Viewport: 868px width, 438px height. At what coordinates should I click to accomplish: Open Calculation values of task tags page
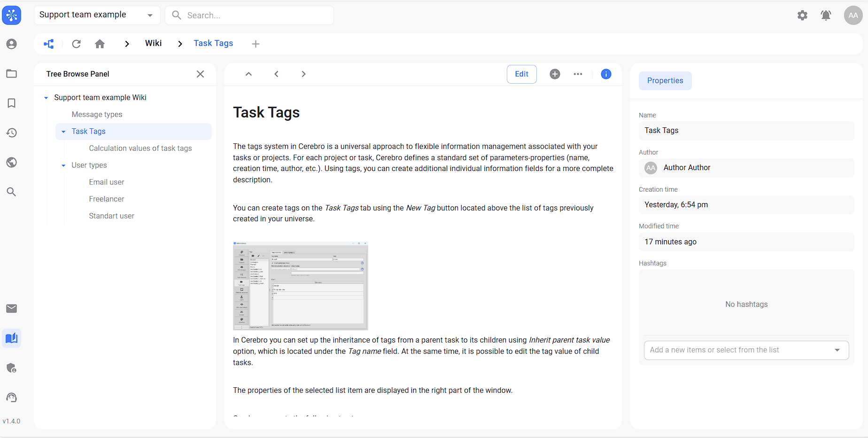[x=140, y=148]
